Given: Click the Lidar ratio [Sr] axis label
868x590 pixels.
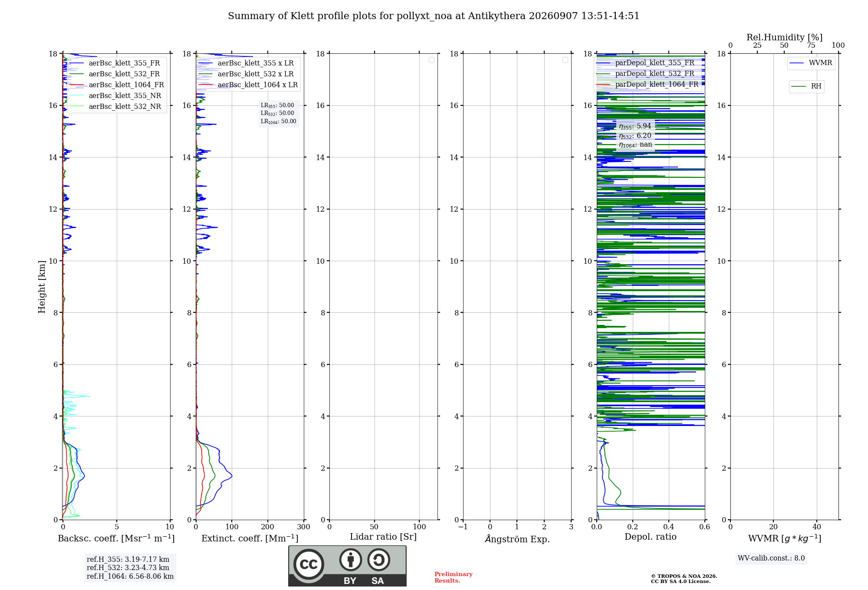Looking at the screenshot, I should [x=383, y=537].
